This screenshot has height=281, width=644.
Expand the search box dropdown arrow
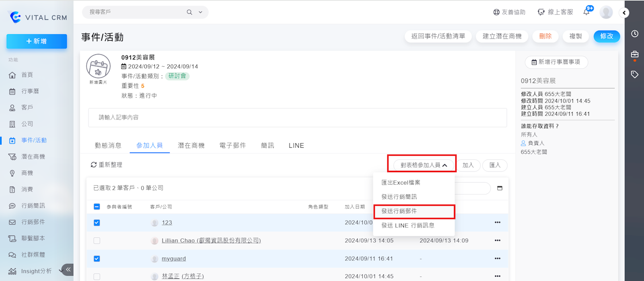200,12
